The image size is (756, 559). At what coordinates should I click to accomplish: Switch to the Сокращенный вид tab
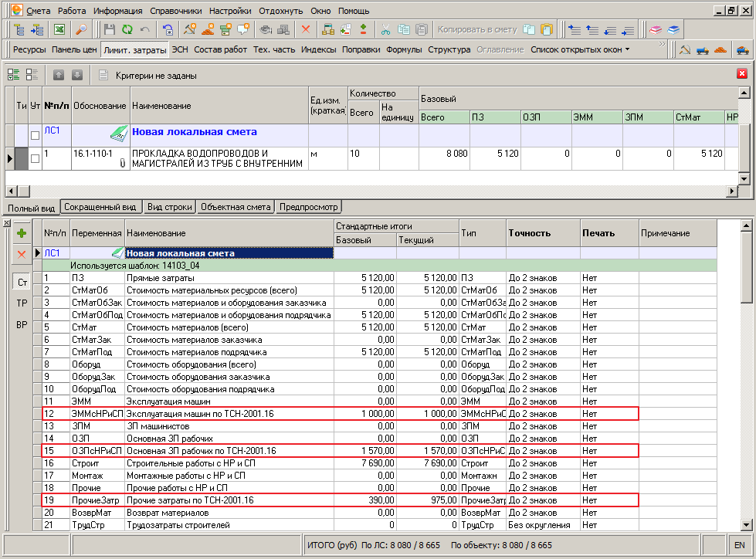[100, 207]
